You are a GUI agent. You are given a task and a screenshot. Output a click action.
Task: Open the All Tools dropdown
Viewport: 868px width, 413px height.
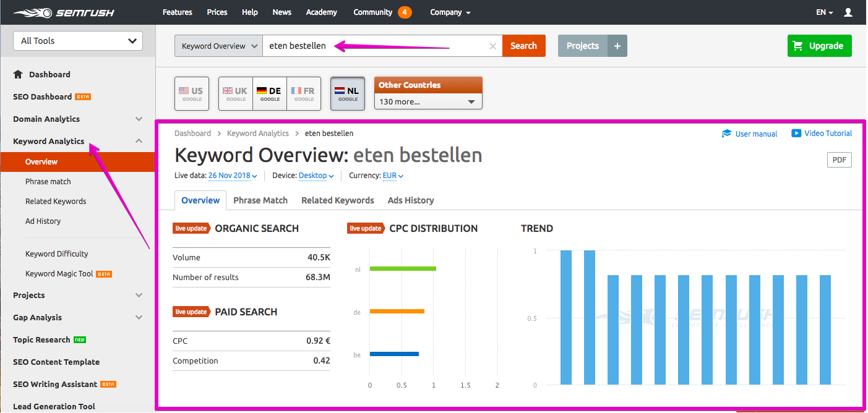pos(78,41)
